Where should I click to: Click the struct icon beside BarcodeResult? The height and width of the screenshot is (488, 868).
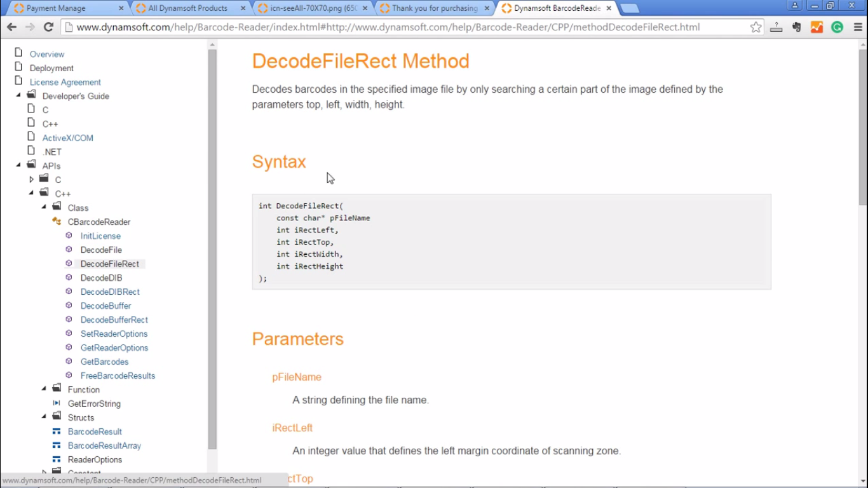pos(57,431)
